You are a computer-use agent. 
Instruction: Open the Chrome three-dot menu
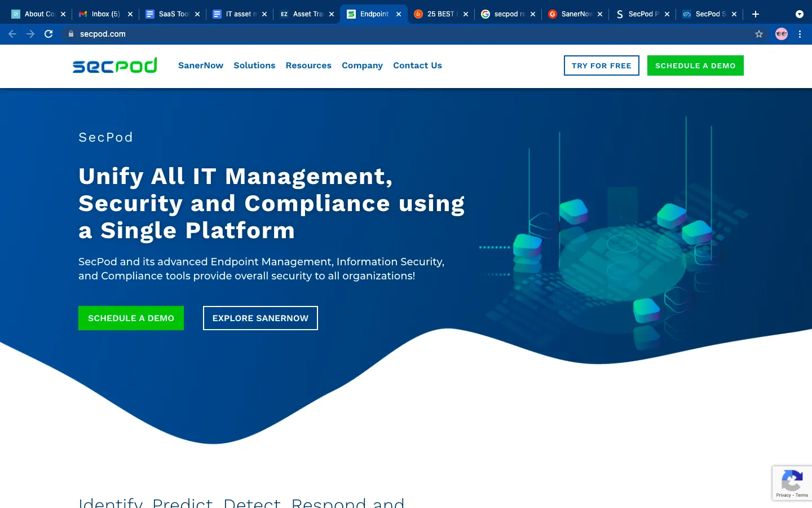point(800,34)
